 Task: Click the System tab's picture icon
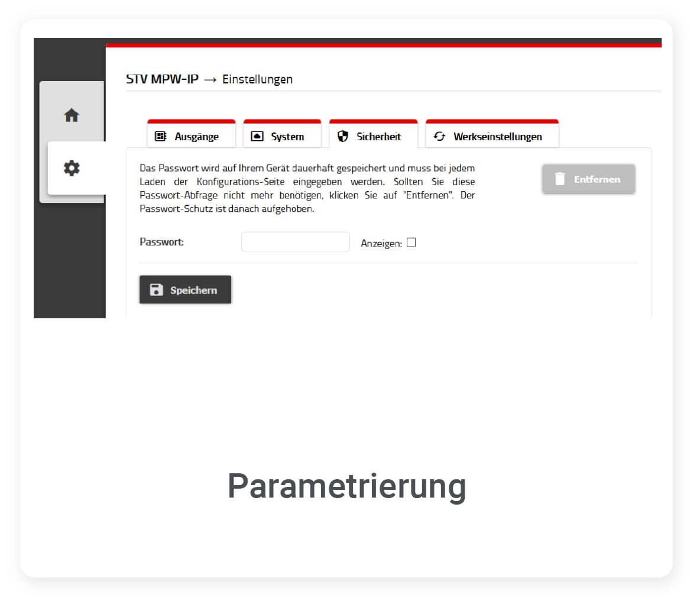[257, 136]
